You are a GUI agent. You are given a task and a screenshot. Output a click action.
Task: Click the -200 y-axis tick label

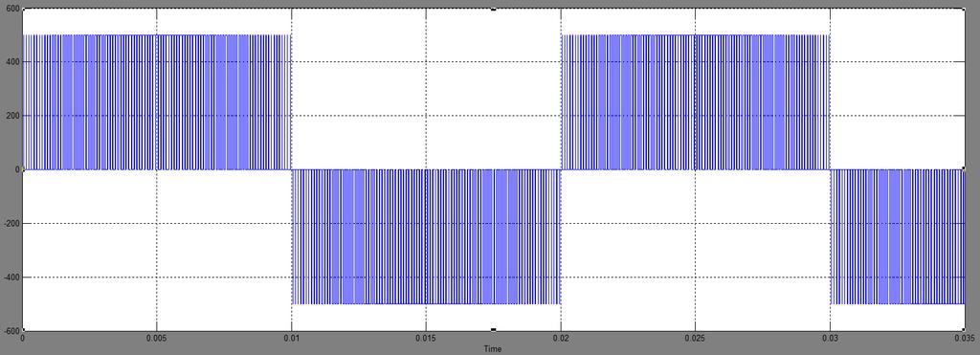pyautogui.click(x=11, y=224)
